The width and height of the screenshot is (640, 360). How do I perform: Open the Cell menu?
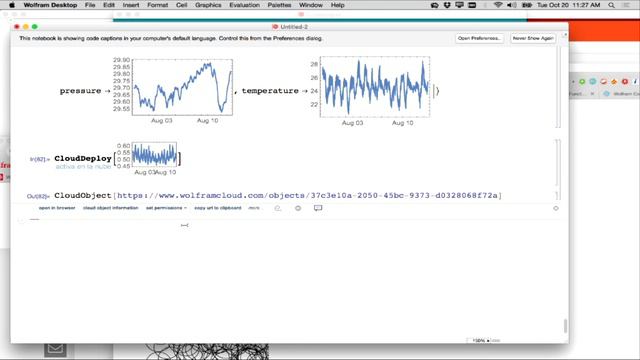181,5
